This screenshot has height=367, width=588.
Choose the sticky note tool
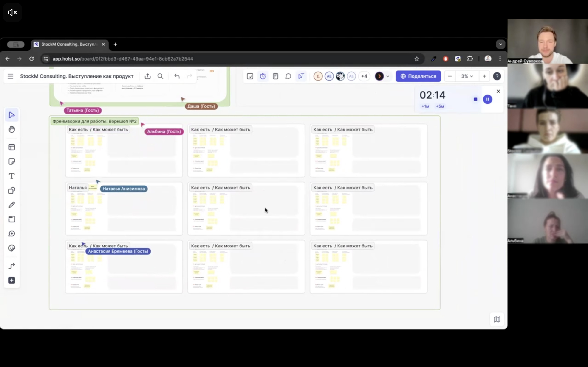pos(12,162)
